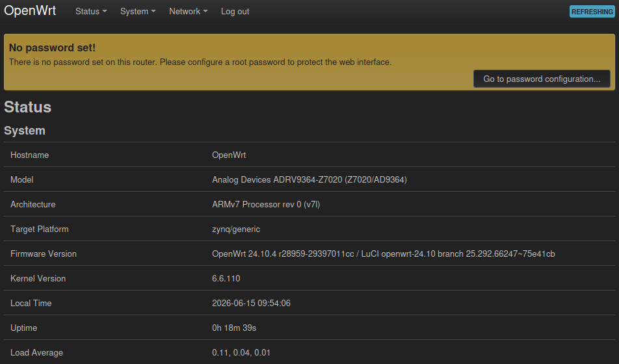Click the Firmware Version value text
Image resolution: width=619 pixels, height=364 pixels.
pyautogui.click(x=384, y=254)
